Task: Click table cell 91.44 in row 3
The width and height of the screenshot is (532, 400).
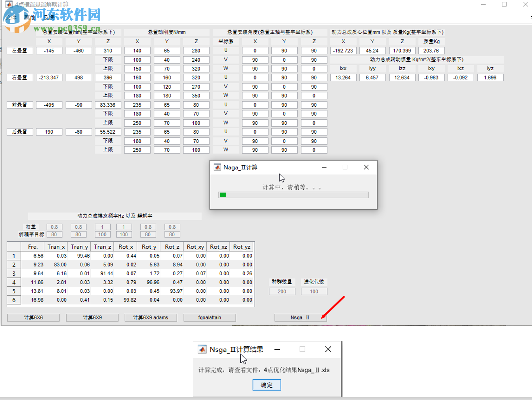Action: pyautogui.click(x=103, y=274)
